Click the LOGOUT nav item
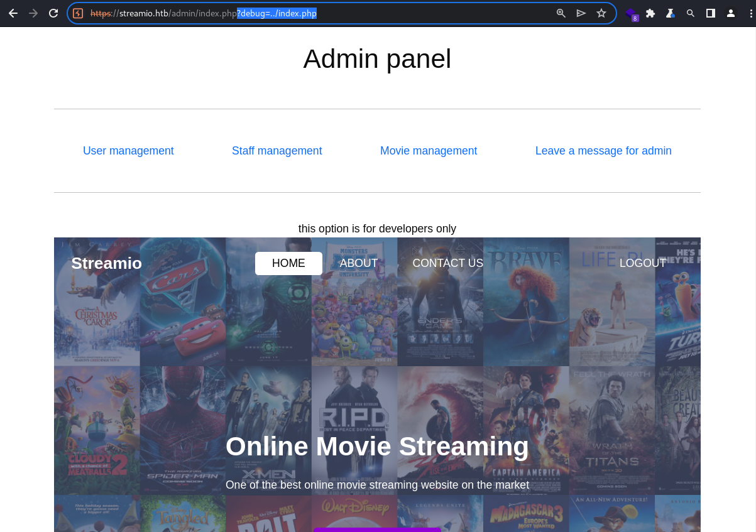This screenshot has width=756, height=532. pos(643,263)
